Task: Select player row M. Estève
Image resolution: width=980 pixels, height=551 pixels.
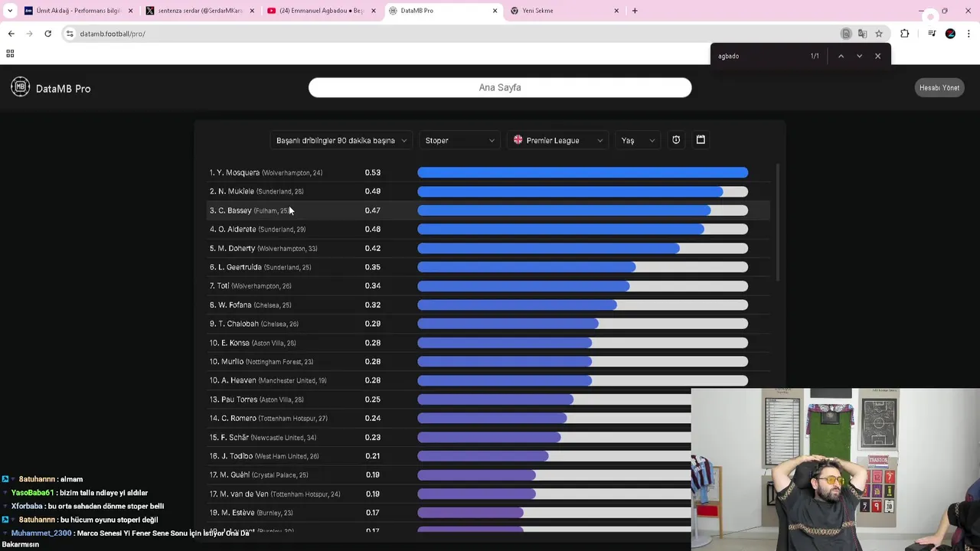Action: click(x=449, y=513)
